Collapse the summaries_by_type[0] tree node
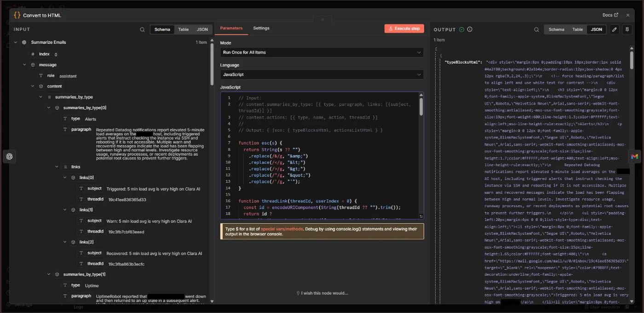This screenshot has width=644, height=313. pyautogui.click(x=49, y=108)
